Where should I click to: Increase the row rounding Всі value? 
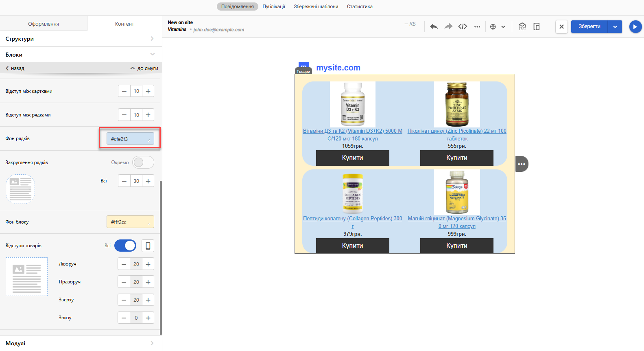click(x=148, y=181)
